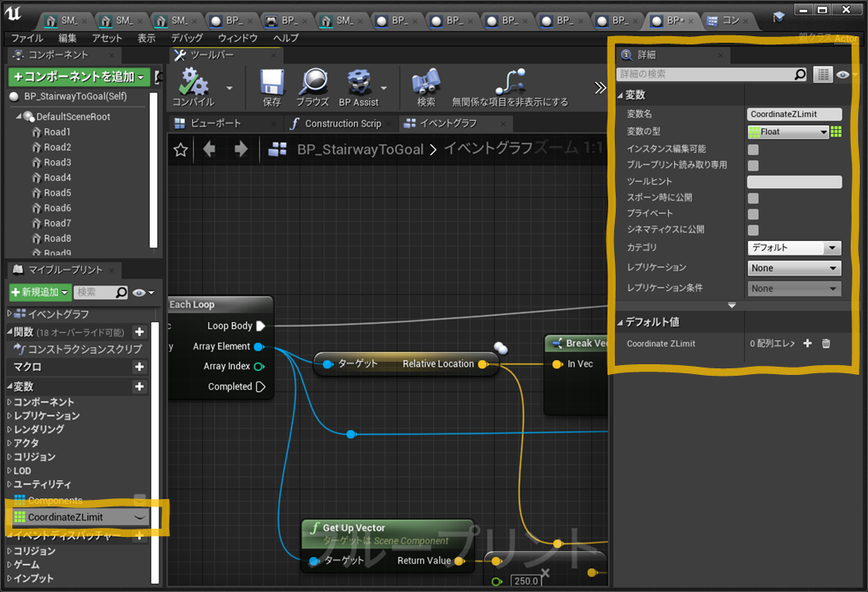Screen dimensions: 868x592
Task: Toggle the スポーン時に公開 checkbox
Action: pyautogui.click(x=754, y=197)
